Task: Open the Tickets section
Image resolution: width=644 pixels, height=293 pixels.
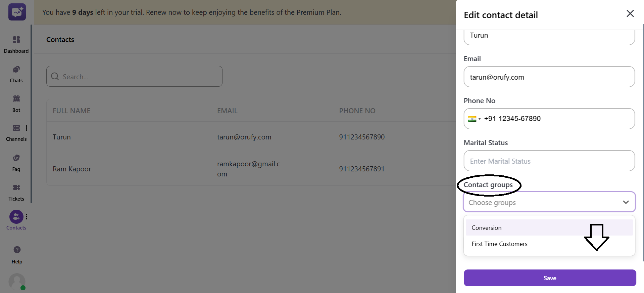Action: [16, 192]
